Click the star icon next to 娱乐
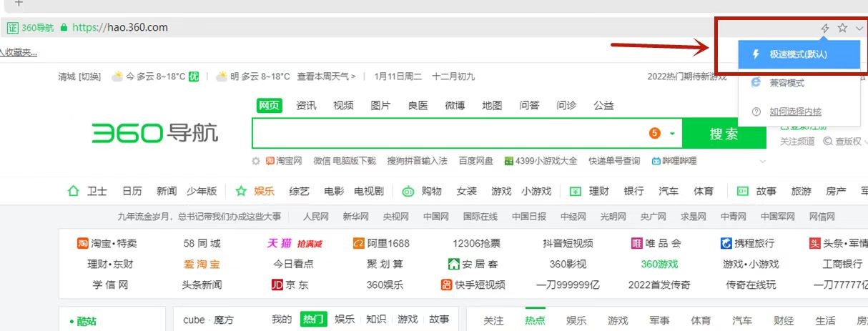 click(241, 191)
